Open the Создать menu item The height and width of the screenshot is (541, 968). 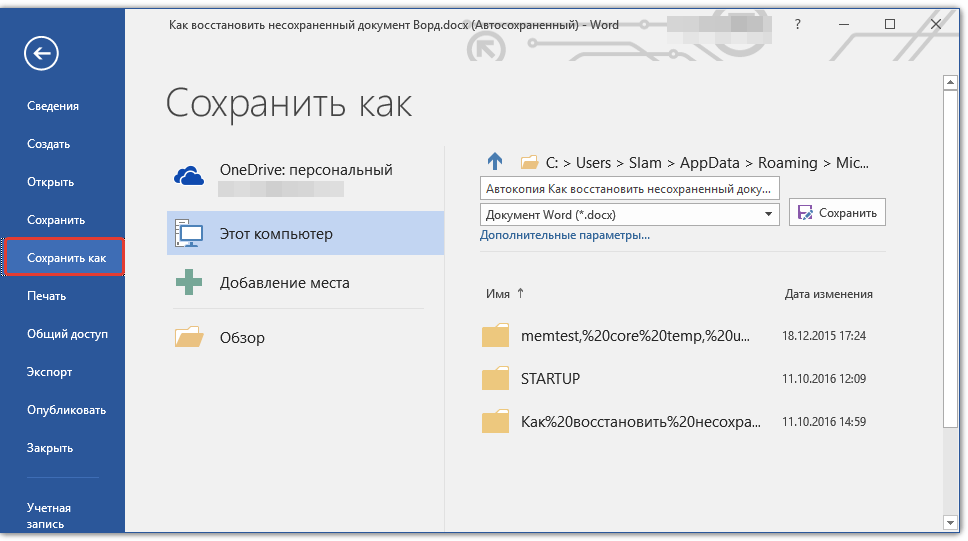click(48, 144)
